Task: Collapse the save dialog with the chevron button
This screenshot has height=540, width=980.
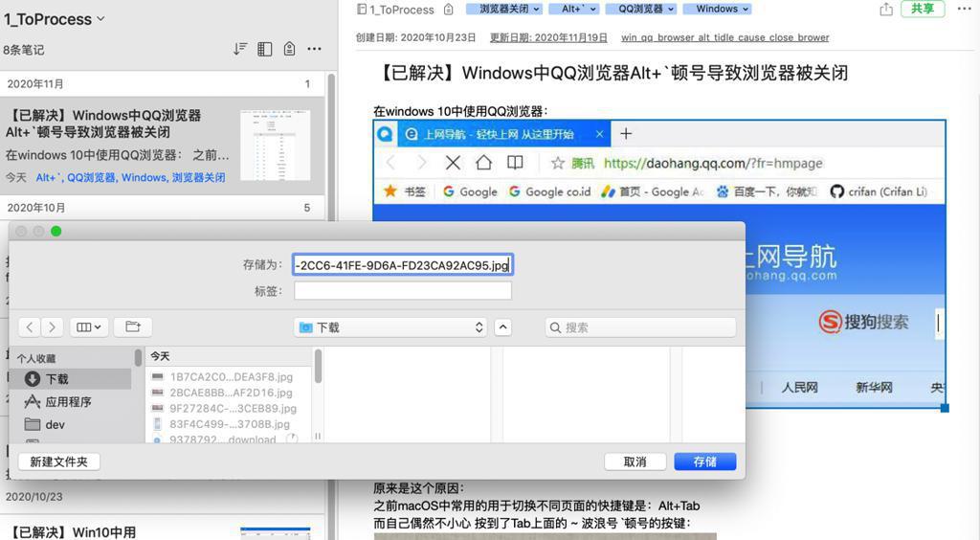Action: [503, 327]
